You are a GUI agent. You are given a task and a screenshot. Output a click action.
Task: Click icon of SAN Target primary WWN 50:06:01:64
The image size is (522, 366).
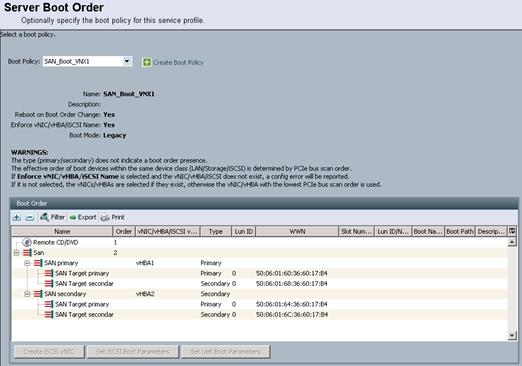point(49,304)
